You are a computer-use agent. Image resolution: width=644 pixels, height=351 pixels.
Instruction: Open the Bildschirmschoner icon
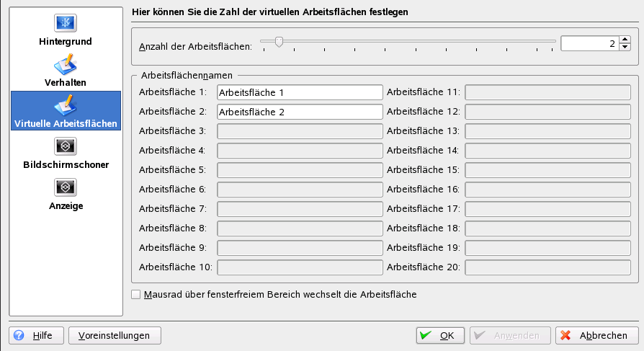click(x=66, y=146)
